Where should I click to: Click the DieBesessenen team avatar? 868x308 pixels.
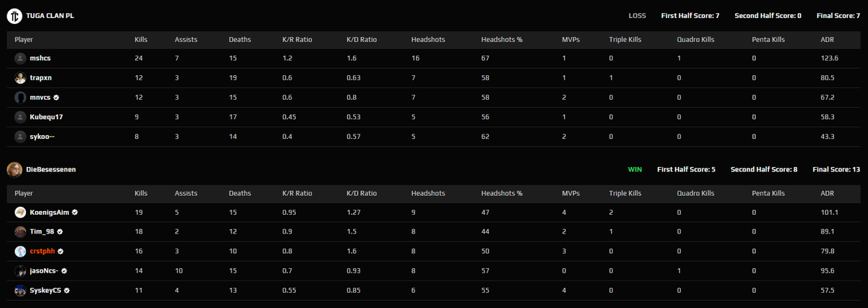(13, 169)
